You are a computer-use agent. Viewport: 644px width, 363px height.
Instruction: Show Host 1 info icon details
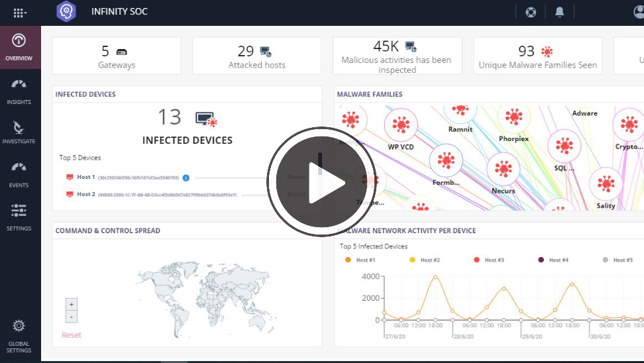click(x=186, y=178)
